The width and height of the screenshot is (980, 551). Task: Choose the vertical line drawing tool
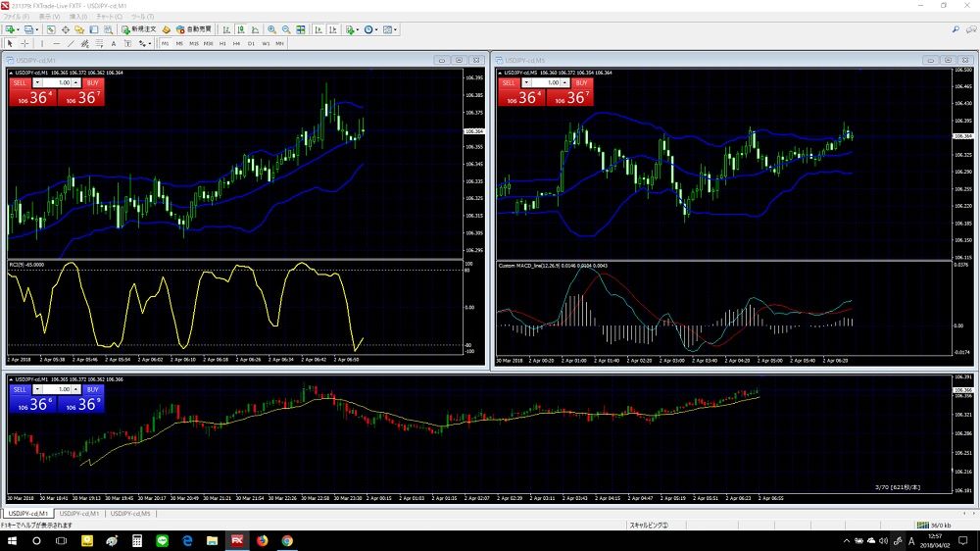coord(42,44)
